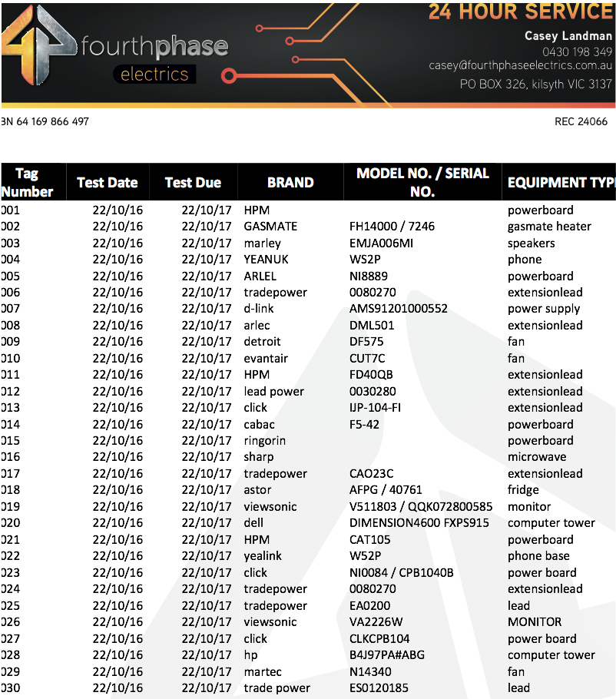Select model 'AFPG / 40761'
Viewport: 616px width, 699px height.
click(x=386, y=489)
